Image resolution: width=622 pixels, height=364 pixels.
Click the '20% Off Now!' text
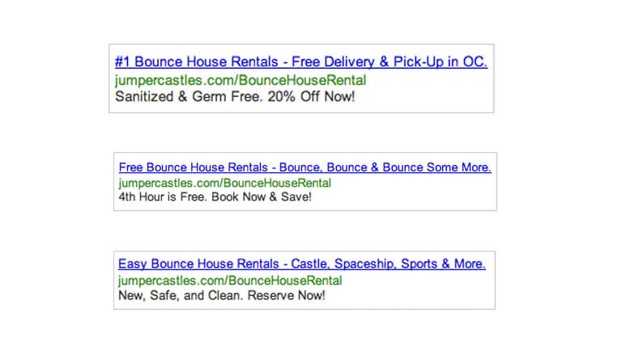click(311, 96)
